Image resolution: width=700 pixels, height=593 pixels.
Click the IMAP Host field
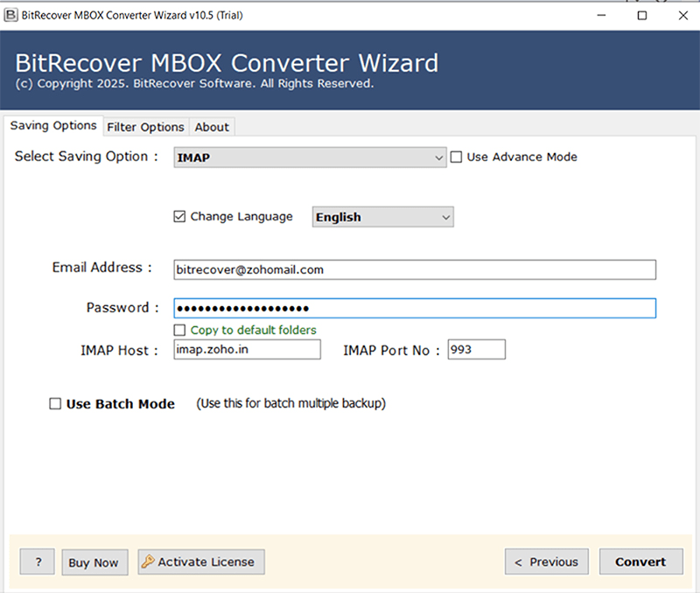point(247,349)
